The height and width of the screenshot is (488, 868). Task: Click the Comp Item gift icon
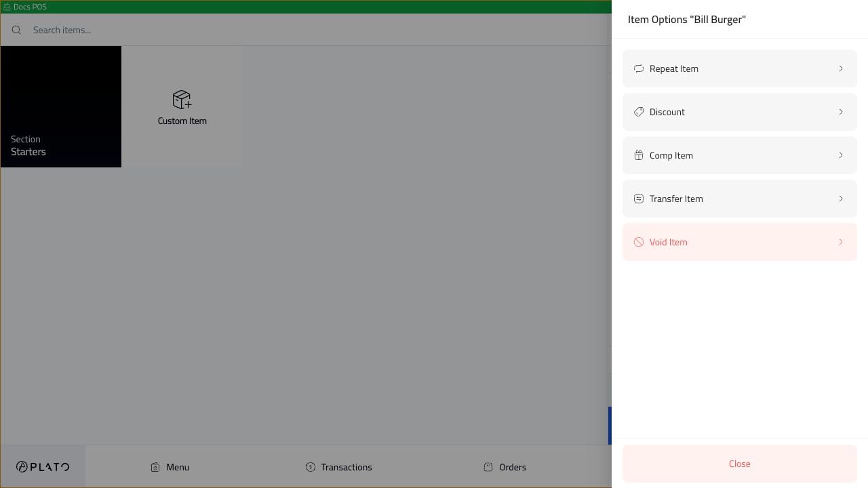[639, 155]
